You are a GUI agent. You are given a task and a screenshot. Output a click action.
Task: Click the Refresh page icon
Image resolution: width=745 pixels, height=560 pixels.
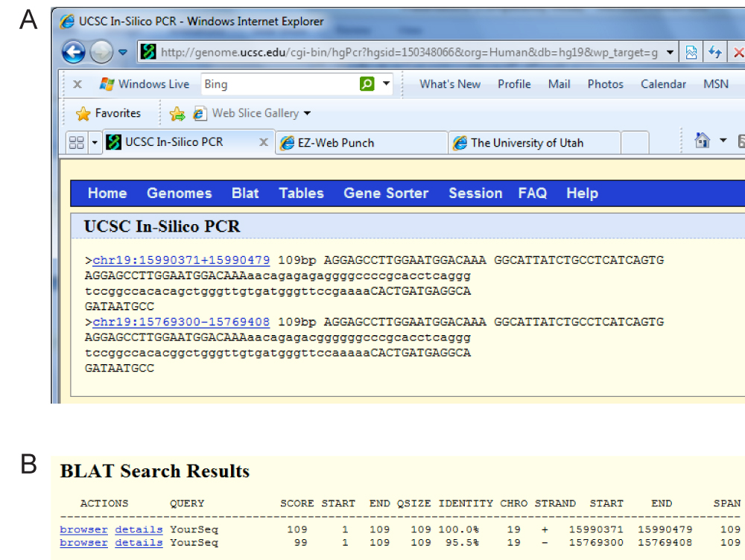click(714, 52)
